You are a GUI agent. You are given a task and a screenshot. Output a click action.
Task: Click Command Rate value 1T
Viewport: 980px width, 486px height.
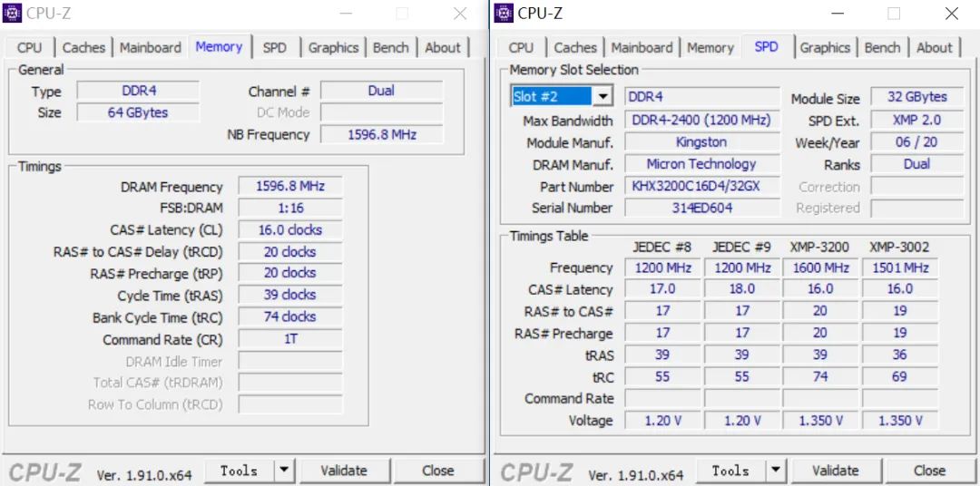coord(290,339)
